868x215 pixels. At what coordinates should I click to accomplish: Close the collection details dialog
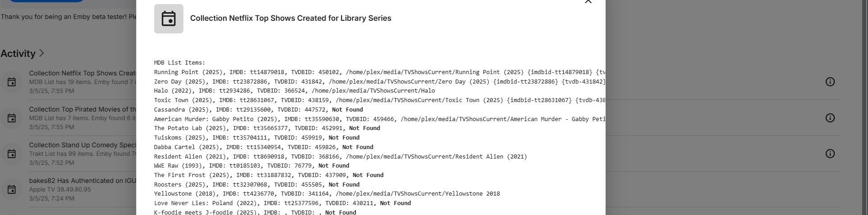[588, 2]
